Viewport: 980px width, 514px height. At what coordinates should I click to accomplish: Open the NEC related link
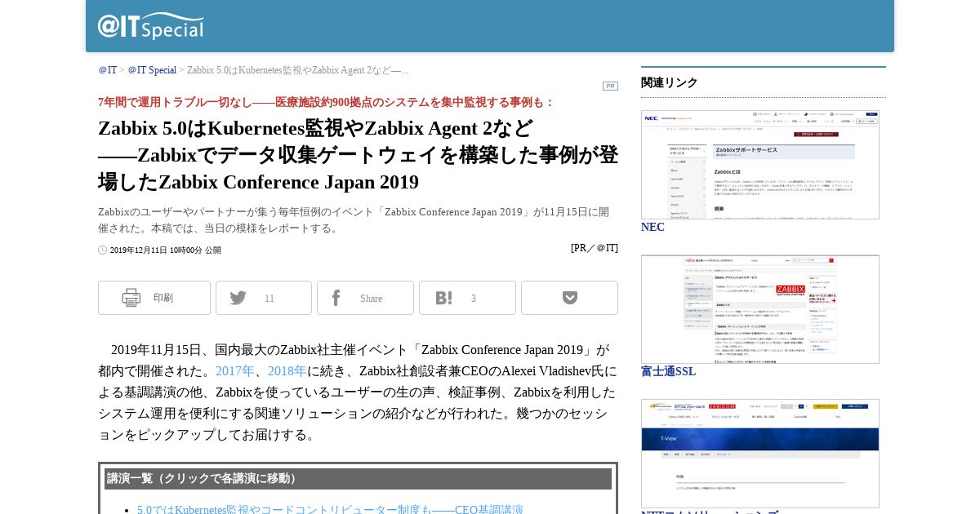pos(653,227)
